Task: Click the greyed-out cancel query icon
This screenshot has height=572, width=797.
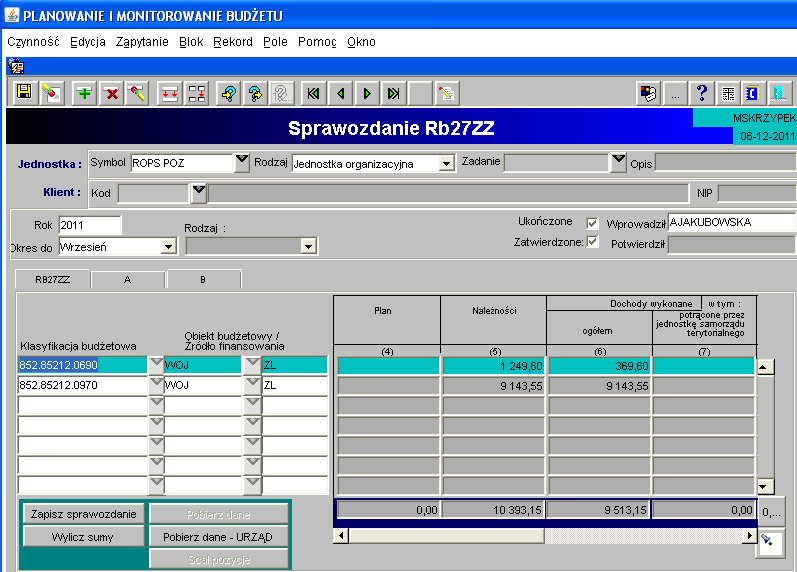Action: [x=282, y=93]
